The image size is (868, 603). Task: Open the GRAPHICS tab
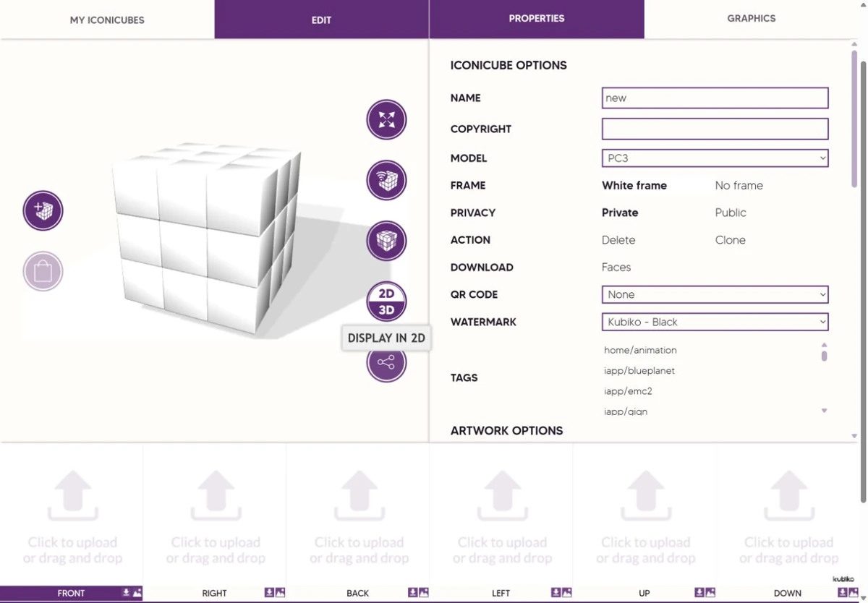coord(752,19)
